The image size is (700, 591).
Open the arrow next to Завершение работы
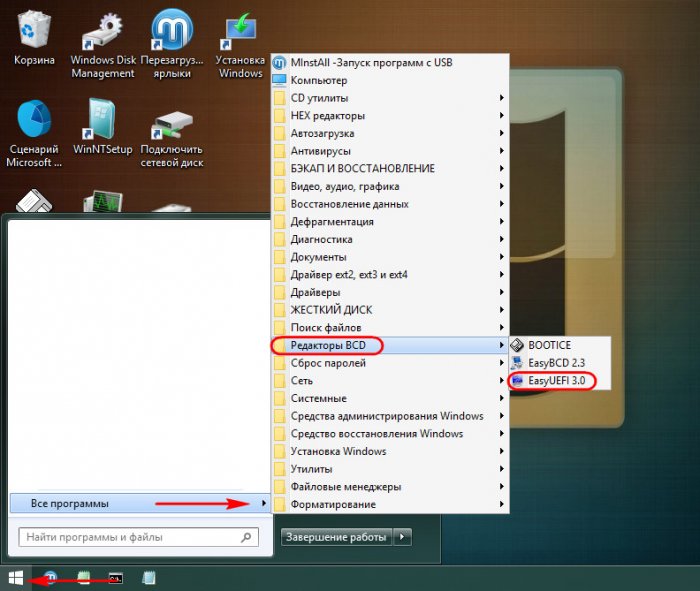pyautogui.click(x=402, y=537)
